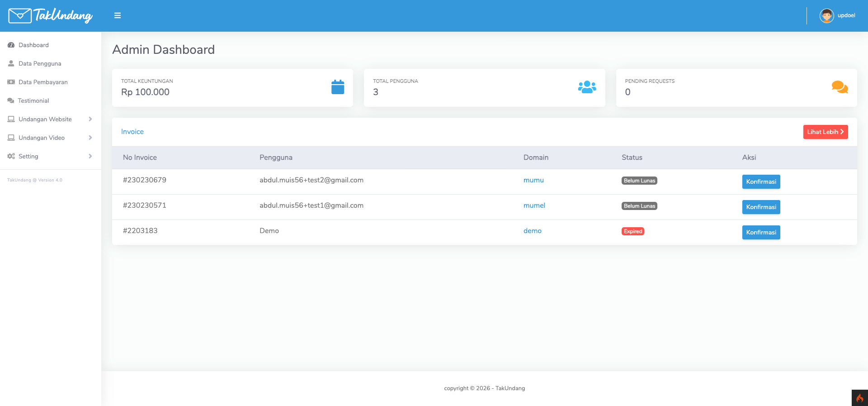
Task: Expand the Setting submenu chevron
Action: pos(90,156)
